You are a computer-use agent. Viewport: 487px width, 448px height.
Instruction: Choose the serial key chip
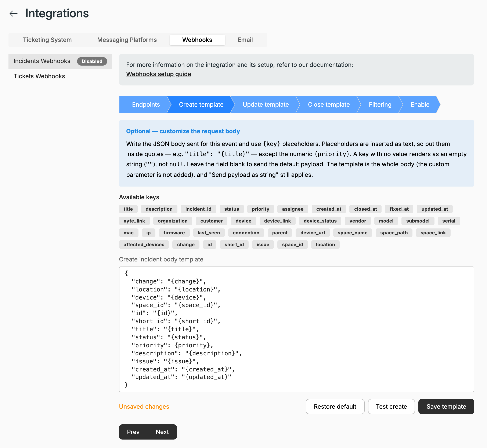click(449, 221)
